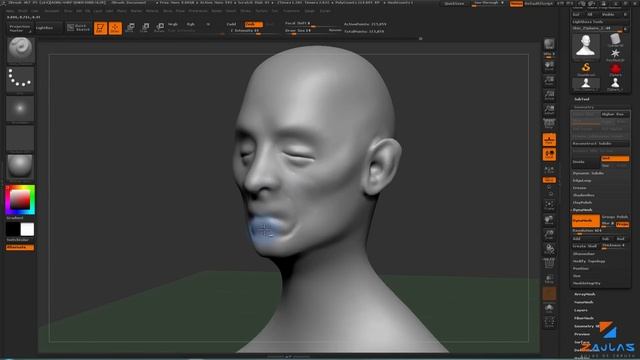Click the Divide button
The image size is (640, 360).
click(x=586, y=162)
